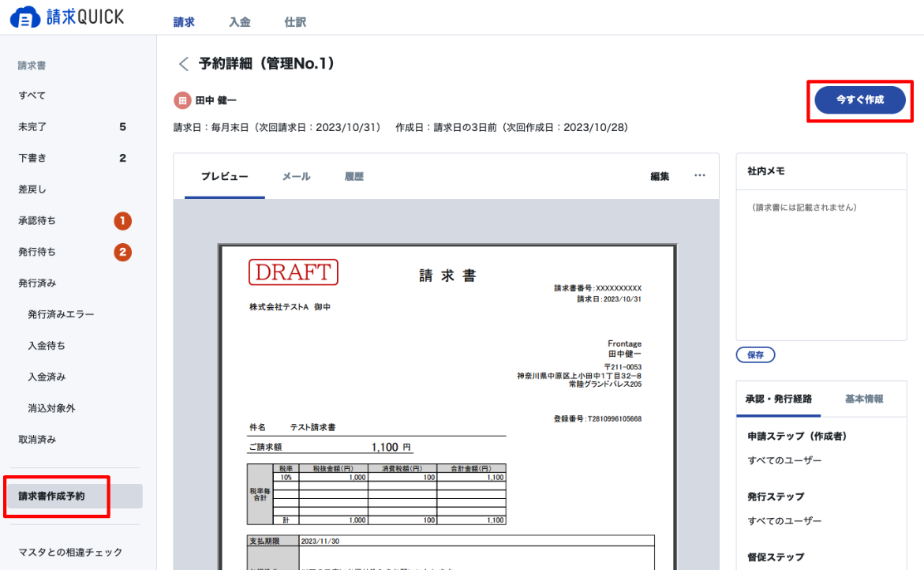
Task: Open the three-dot more options menu
Action: tap(699, 175)
